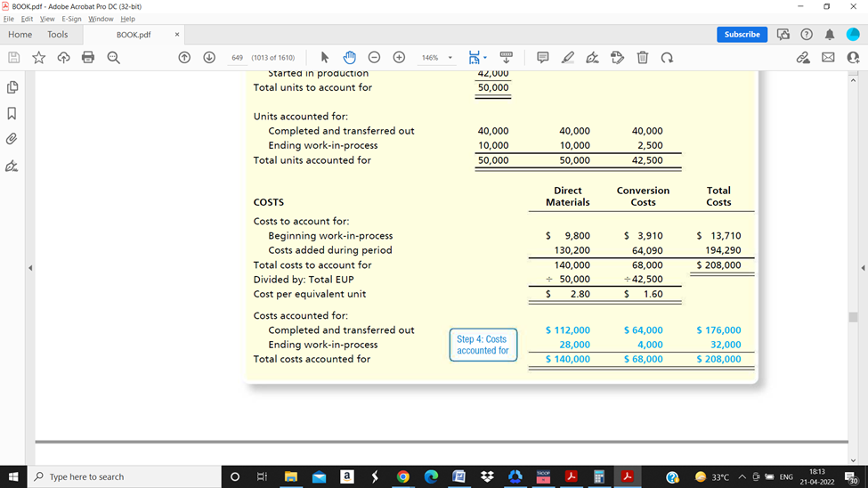Open the Edit menu
The width and height of the screenshot is (868, 488).
pyautogui.click(x=27, y=19)
